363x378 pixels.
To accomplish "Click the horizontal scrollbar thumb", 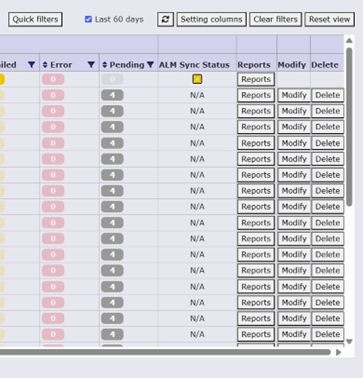I will pyautogui.click(x=165, y=352).
